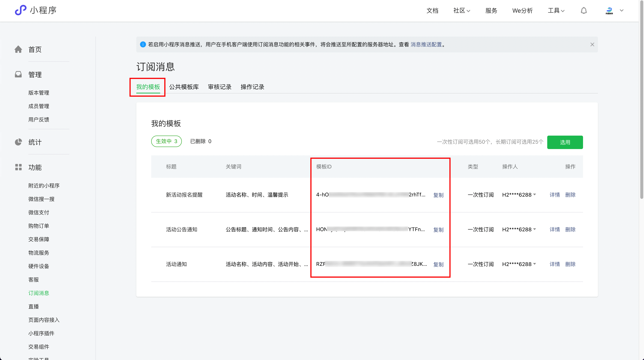Image resolution: width=644 pixels, height=360 pixels.
Task: Click the 首页 home icon
Action: pyautogui.click(x=18, y=49)
